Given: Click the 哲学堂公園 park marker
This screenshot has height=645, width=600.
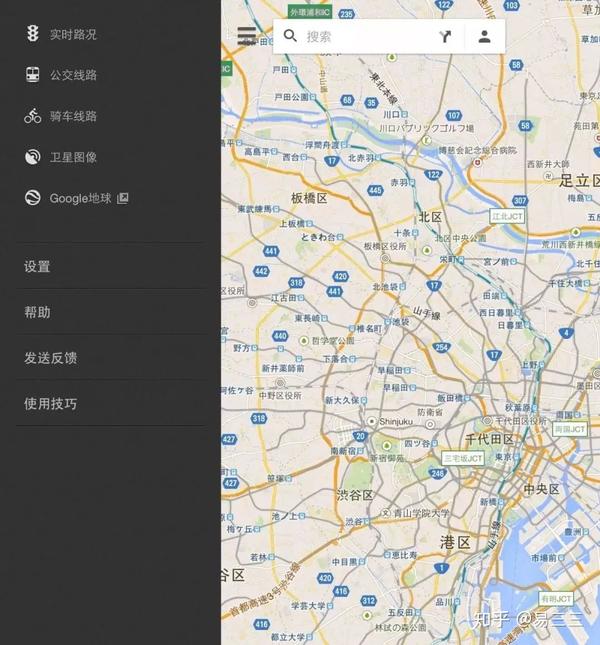Looking at the screenshot, I should pos(303,341).
